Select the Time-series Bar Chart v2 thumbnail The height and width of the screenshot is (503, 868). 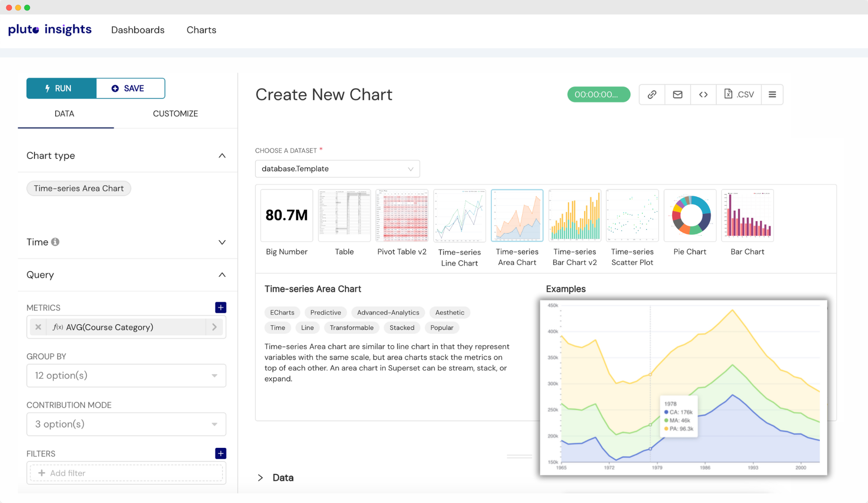coord(575,215)
